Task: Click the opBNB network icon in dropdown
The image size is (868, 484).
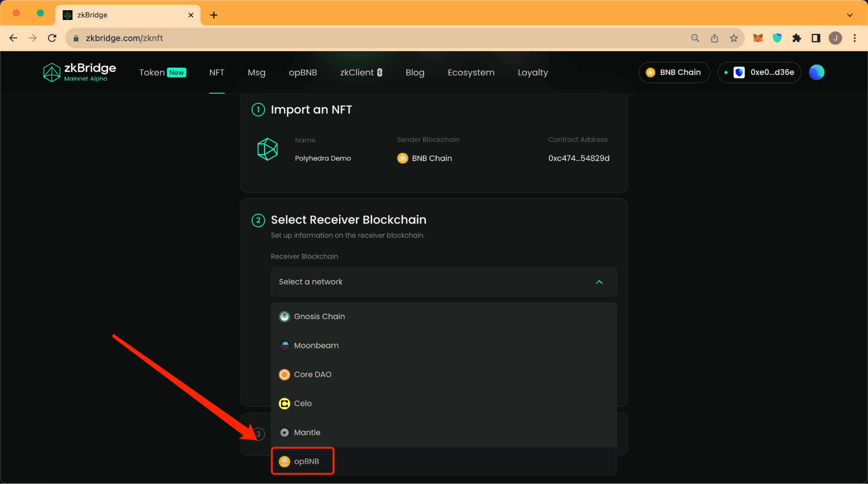Action: coord(284,461)
